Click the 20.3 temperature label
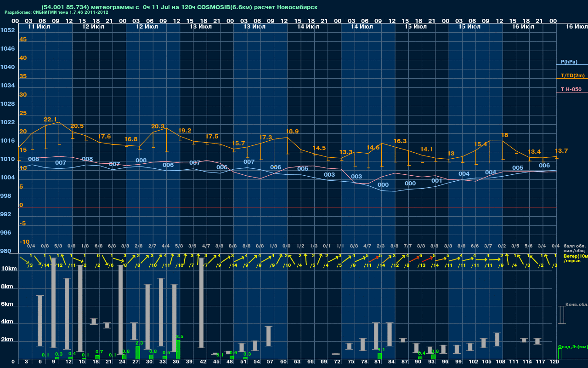 tap(158, 126)
